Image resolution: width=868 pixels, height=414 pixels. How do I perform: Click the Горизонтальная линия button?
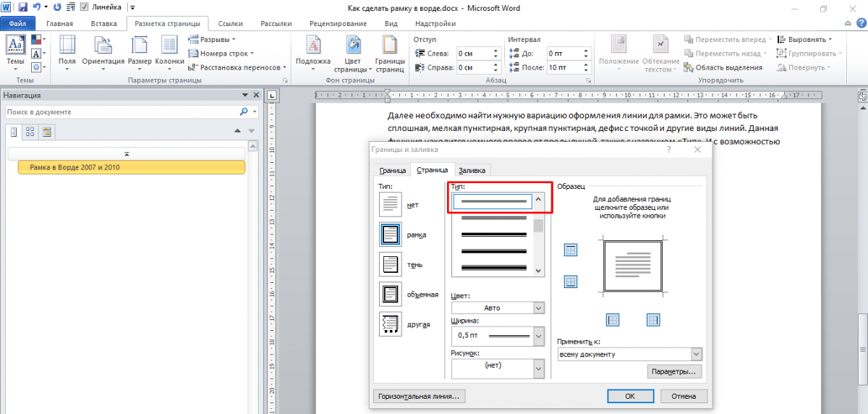[x=420, y=396]
